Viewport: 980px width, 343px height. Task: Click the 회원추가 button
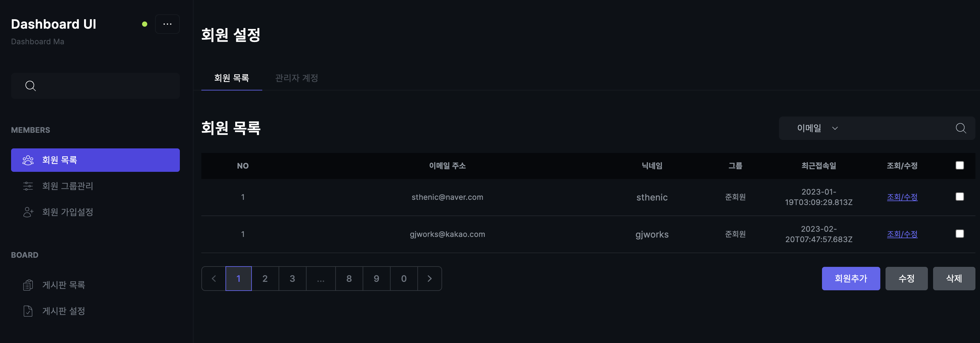pyautogui.click(x=851, y=279)
